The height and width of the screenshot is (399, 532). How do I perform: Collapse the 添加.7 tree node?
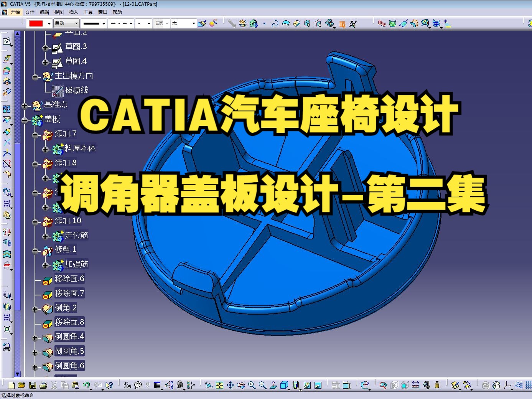(35, 135)
